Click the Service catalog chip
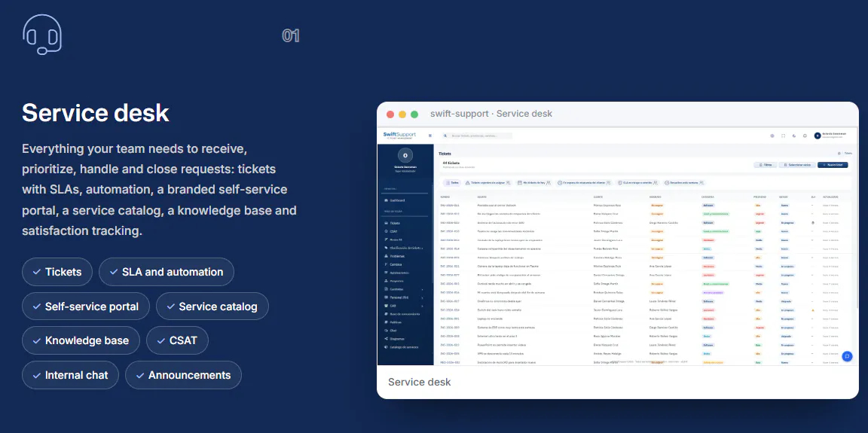Viewport: 868px width, 433px height. pyautogui.click(x=212, y=306)
